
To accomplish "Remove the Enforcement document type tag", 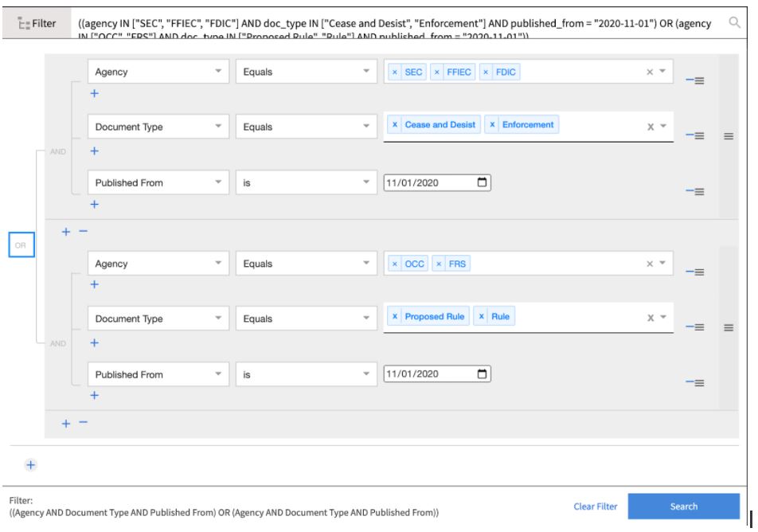I will pyautogui.click(x=491, y=124).
